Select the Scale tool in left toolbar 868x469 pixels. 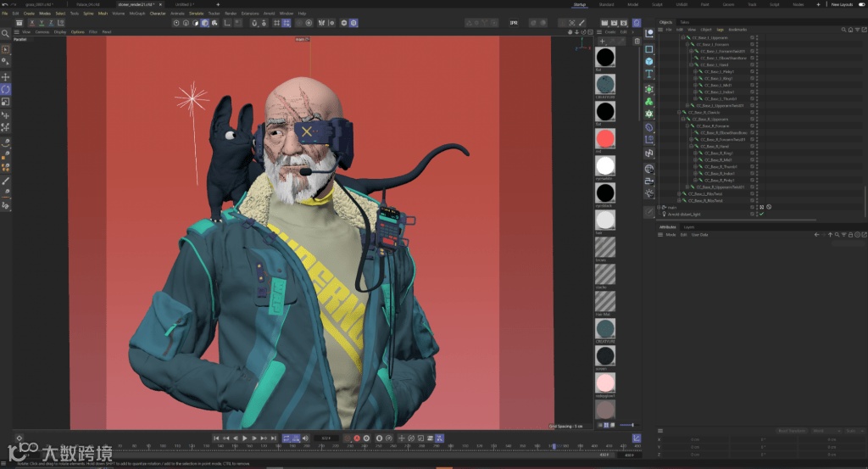pos(6,102)
